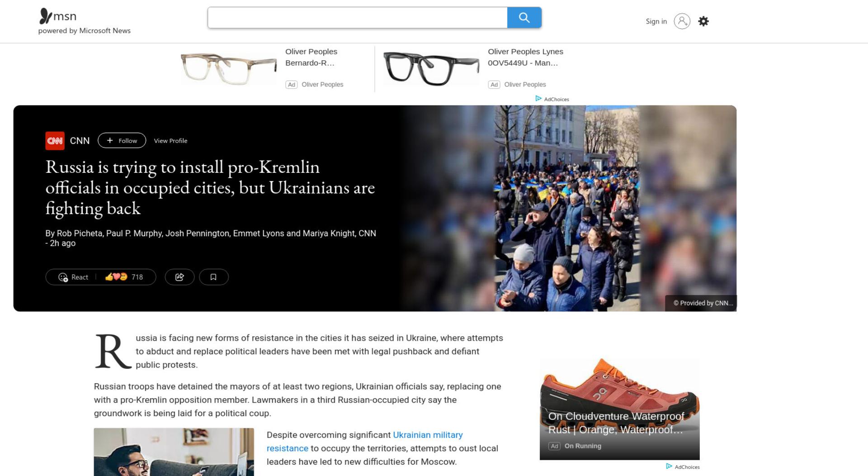868x476 pixels.
Task: Click the blue search magnifier button
Action: tap(524, 18)
